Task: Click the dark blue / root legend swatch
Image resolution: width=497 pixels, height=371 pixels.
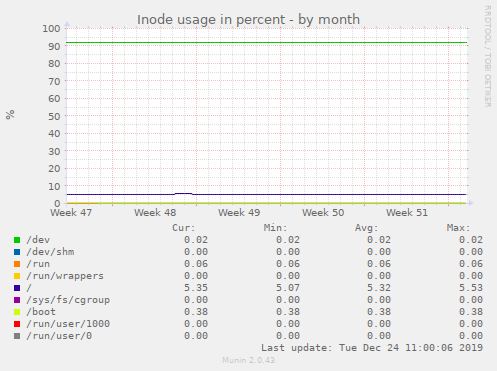Action: click(17, 288)
